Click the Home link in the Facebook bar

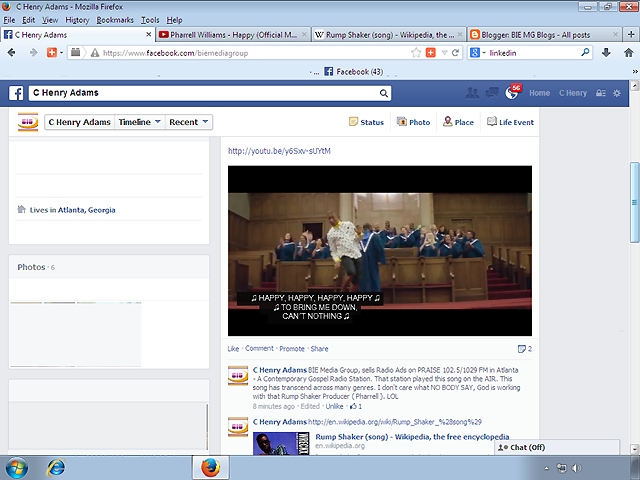click(x=540, y=93)
